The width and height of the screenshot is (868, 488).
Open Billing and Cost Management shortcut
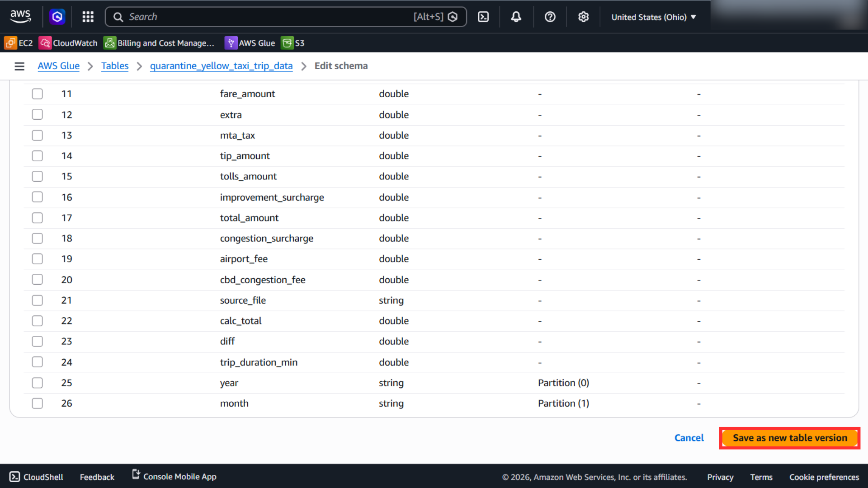[x=159, y=43]
